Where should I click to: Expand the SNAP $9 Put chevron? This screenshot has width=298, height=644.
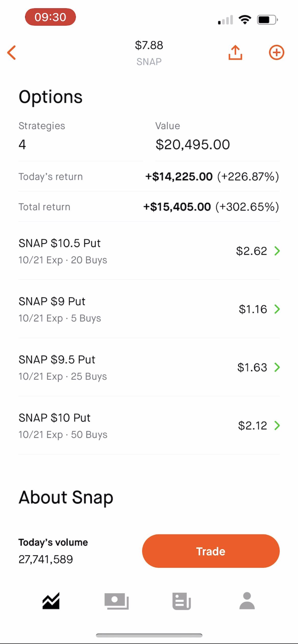pyautogui.click(x=277, y=309)
